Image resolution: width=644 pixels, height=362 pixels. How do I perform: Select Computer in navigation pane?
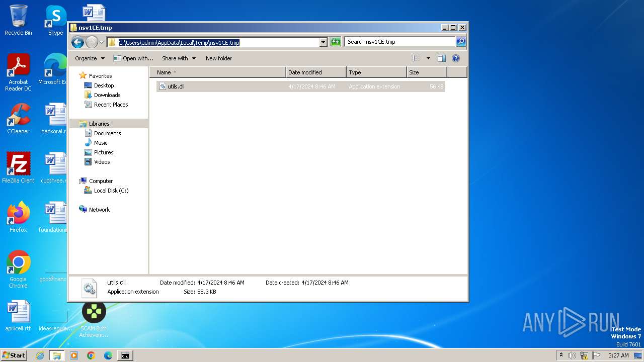pyautogui.click(x=101, y=181)
